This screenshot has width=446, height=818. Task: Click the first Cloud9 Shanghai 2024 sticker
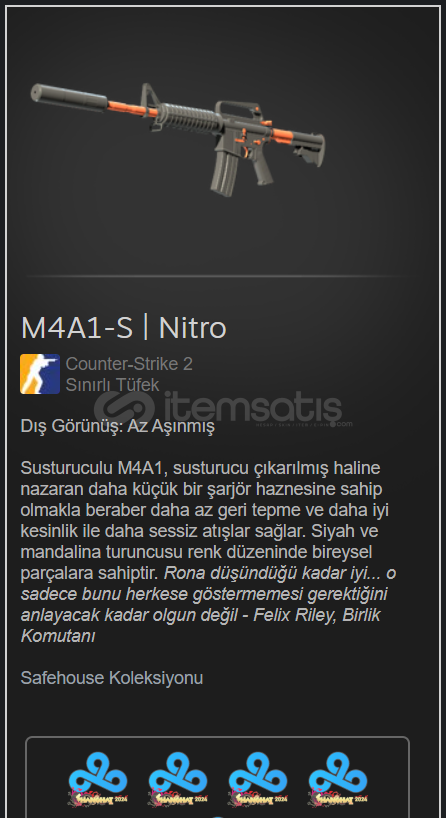click(98, 779)
